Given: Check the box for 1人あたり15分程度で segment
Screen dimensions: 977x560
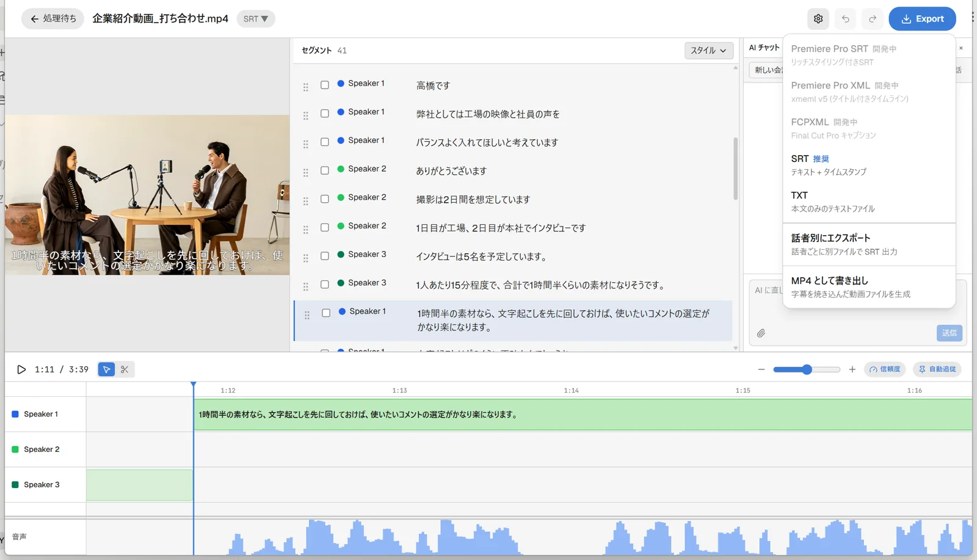Looking at the screenshot, I should point(325,285).
